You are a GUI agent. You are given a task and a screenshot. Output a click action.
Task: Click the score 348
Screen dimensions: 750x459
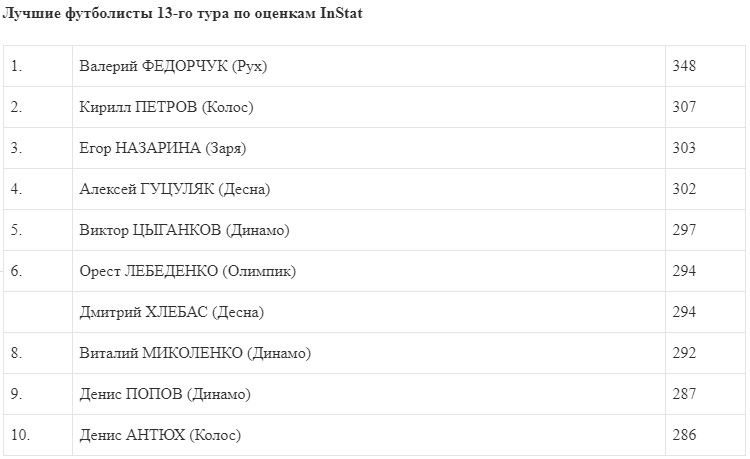[684, 66]
